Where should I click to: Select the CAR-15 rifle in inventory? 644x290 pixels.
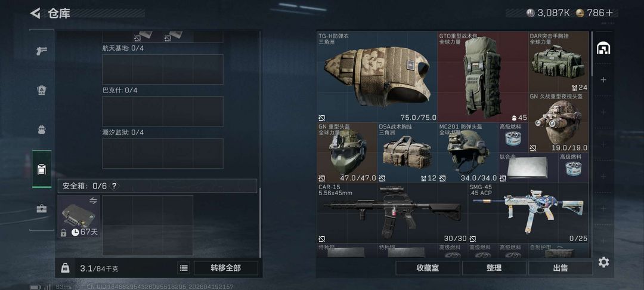coord(392,213)
